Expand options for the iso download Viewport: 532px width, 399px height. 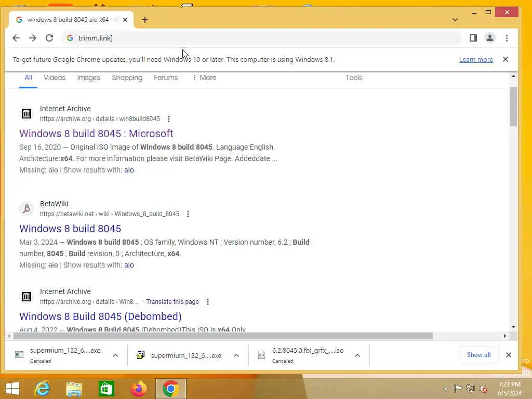pyautogui.click(x=357, y=355)
